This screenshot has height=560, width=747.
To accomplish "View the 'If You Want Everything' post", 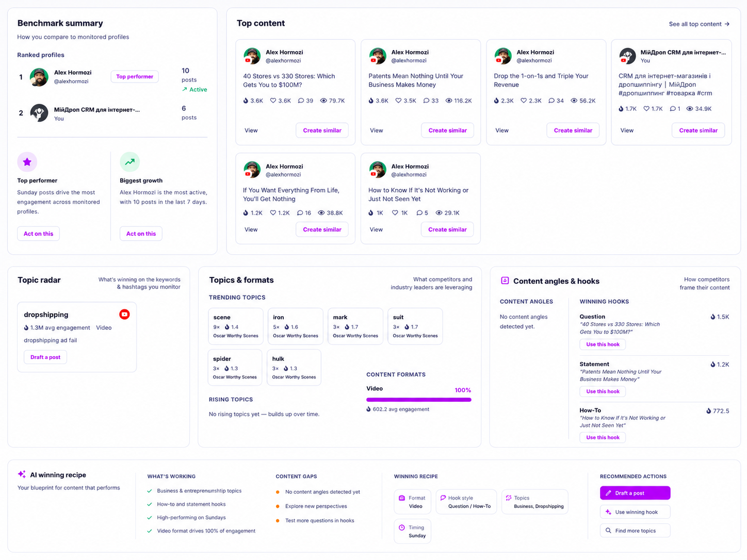I will (x=251, y=229).
